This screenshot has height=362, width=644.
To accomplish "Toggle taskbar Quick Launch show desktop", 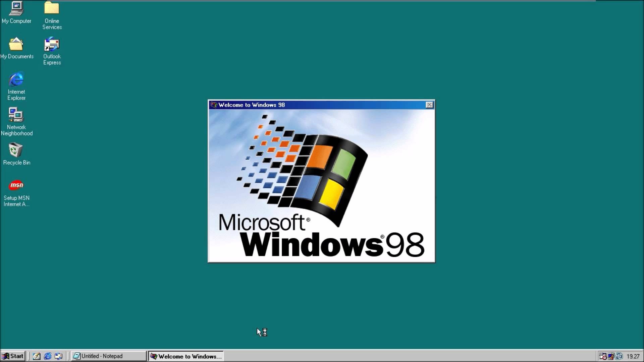I will tap(36, 356).
